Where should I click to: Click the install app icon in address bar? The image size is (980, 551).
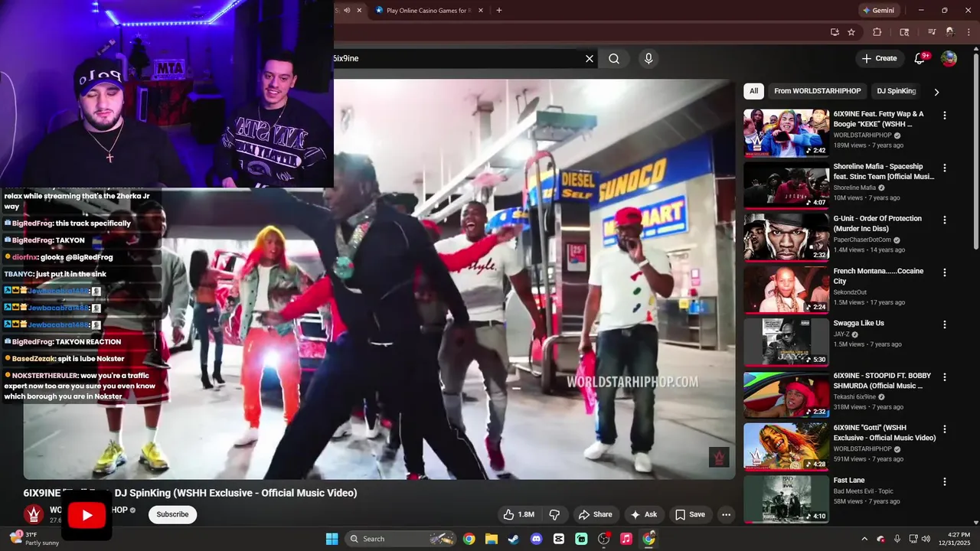835,32
